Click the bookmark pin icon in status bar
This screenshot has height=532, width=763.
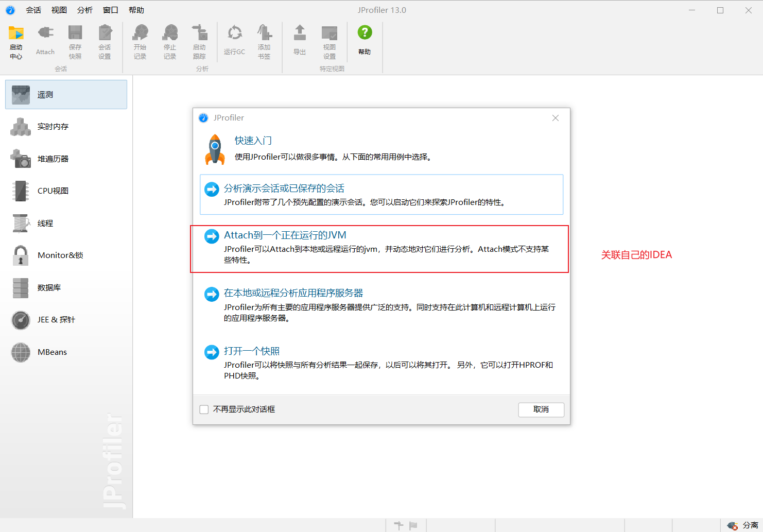pos(398,525)
